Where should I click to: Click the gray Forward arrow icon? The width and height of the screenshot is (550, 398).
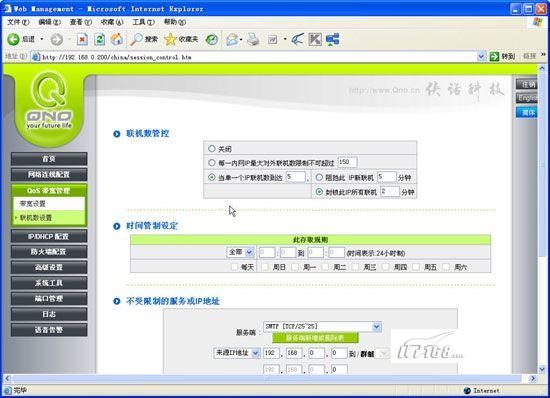56,40
